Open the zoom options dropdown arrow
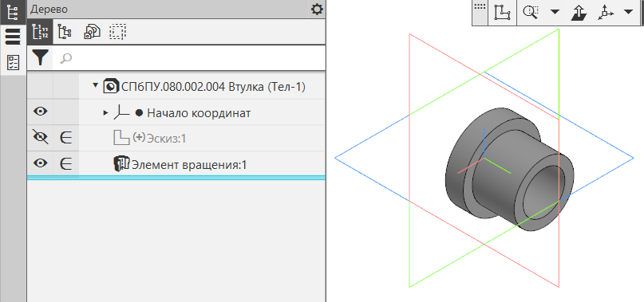This screenshot has width=644, height=302. 555,12
